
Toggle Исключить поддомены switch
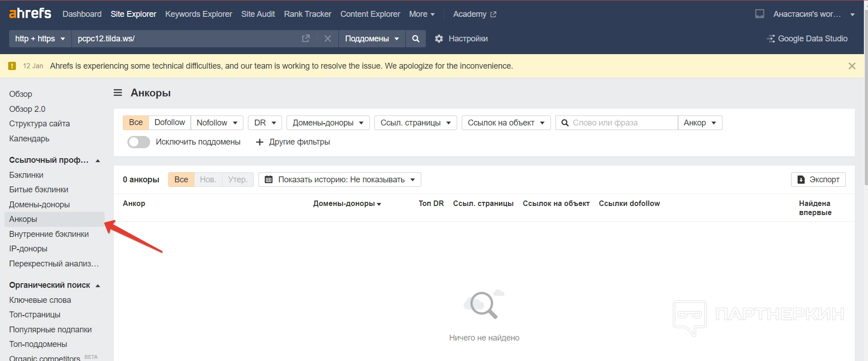click(x=138, y=142)
